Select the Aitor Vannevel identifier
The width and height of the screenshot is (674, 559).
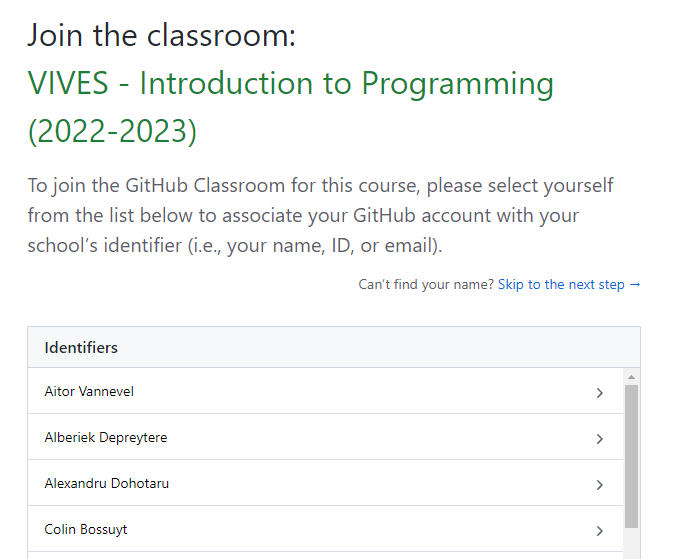point(325,391)
